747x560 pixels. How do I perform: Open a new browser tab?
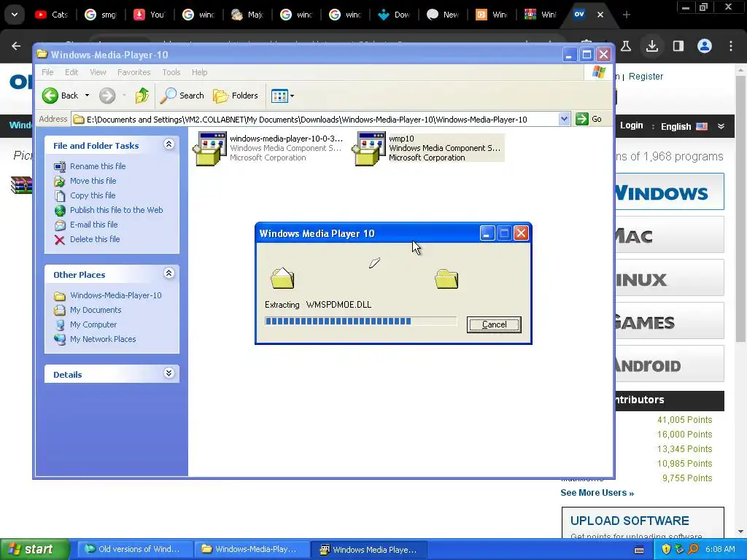pos(627,15)
